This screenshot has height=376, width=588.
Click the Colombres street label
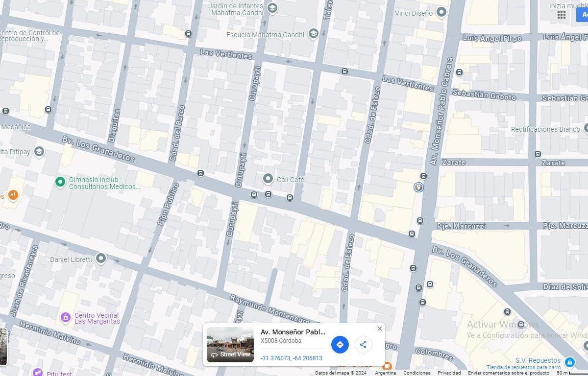coord(434,353)
